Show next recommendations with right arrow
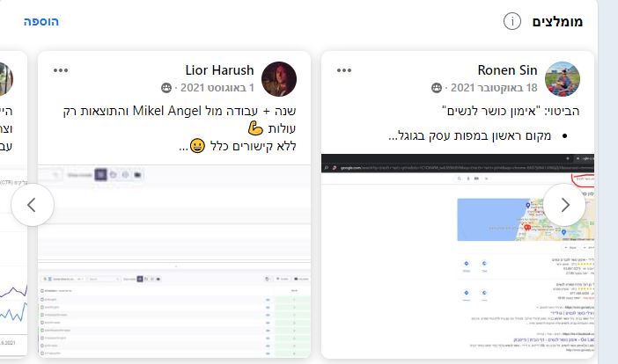618x364 pixels. pyautogui.click(x=564, y=205)
